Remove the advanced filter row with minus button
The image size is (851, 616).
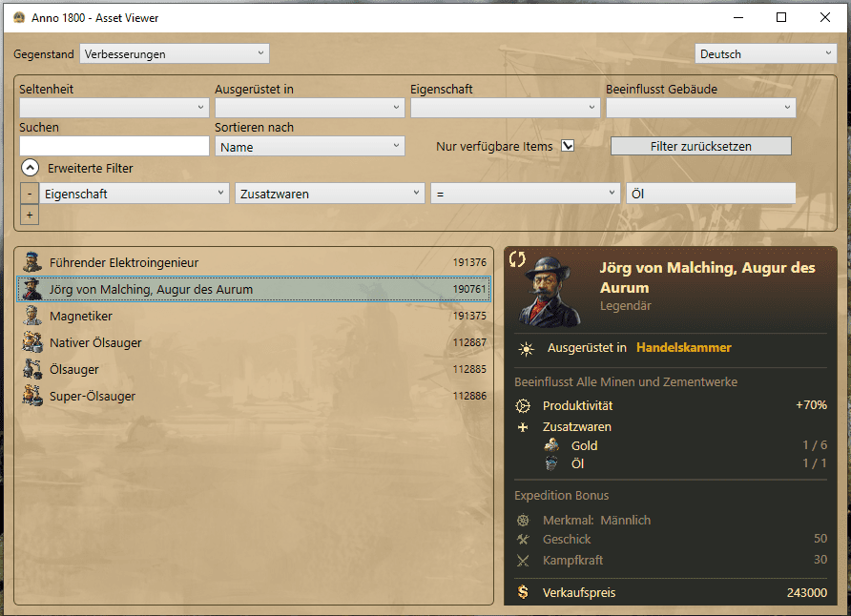30,194
